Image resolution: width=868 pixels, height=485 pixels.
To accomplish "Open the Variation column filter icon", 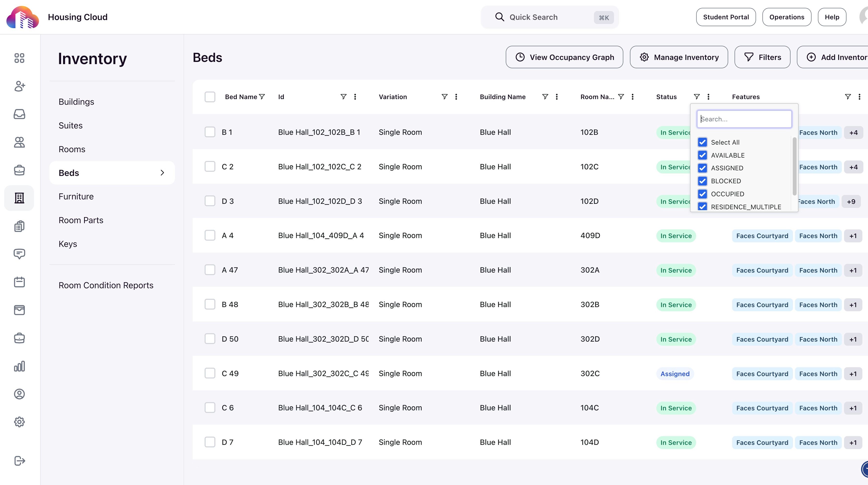I will pos(444,97).
